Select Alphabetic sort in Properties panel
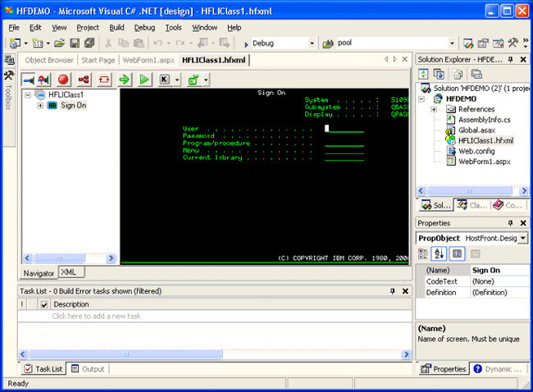 coord(439,253)
